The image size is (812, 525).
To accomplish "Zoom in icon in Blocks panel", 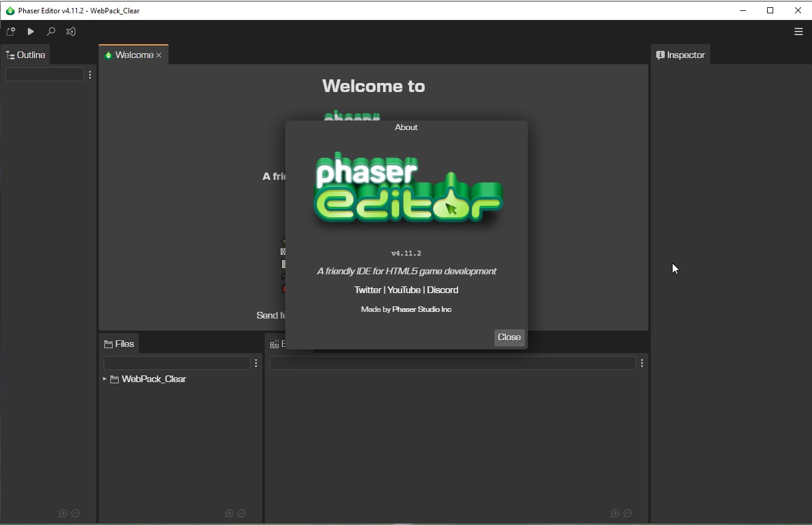I will 615,513.
